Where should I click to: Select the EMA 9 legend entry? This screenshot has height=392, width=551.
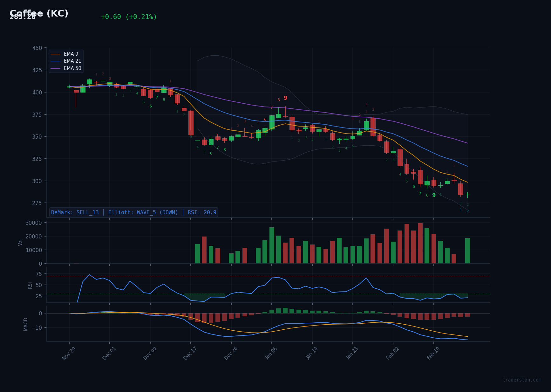71,54
